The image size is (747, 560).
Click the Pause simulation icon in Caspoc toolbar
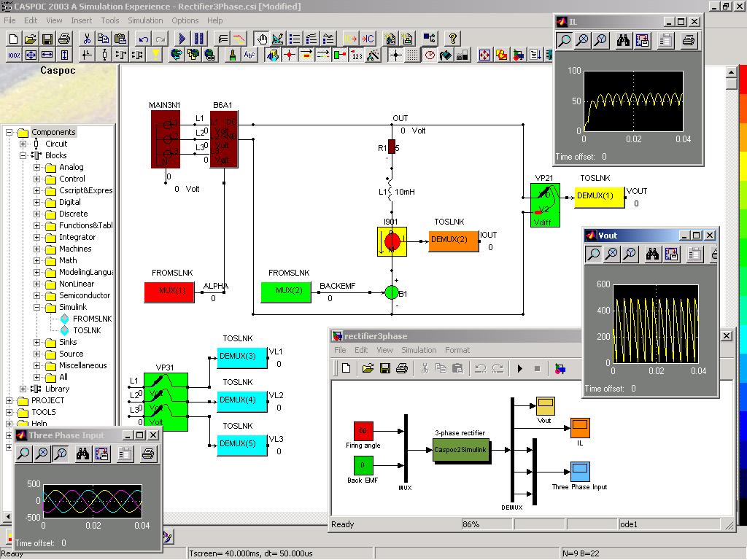pos(198,39)
